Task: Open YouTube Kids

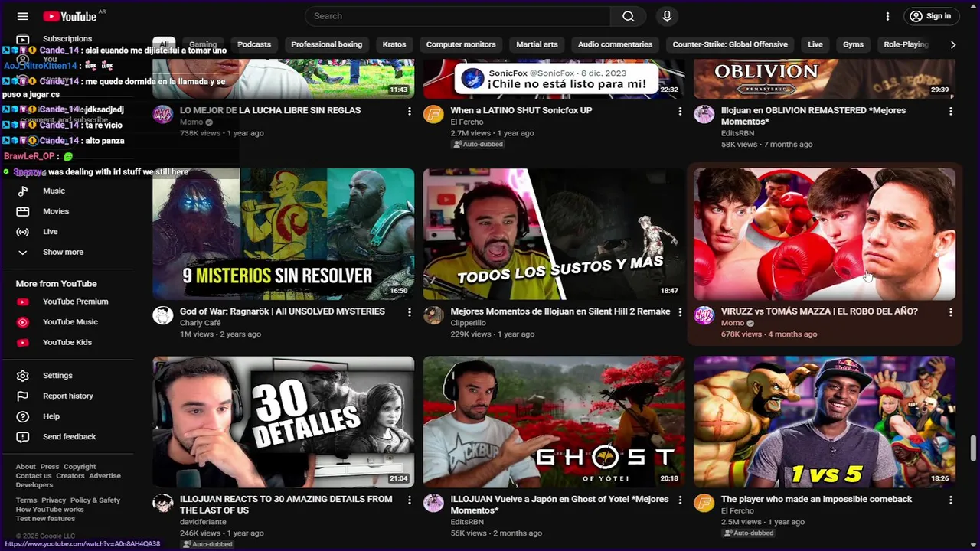Action: 67,342
